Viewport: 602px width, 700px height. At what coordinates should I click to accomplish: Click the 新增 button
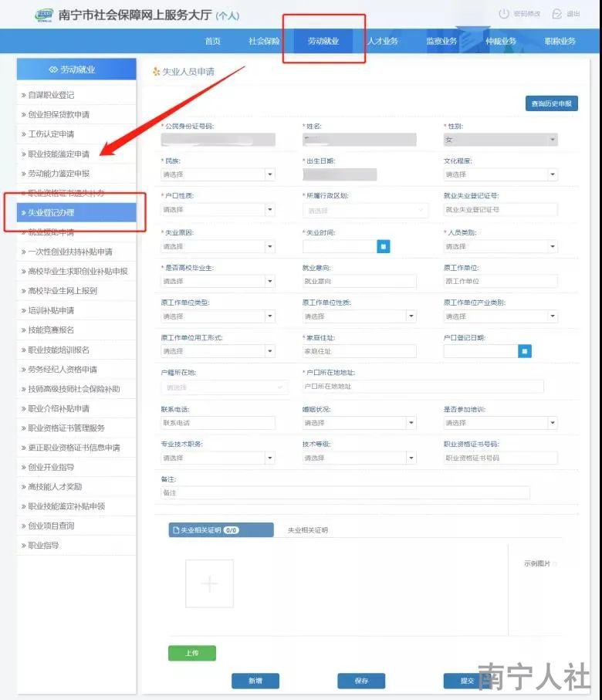point(255,681)
